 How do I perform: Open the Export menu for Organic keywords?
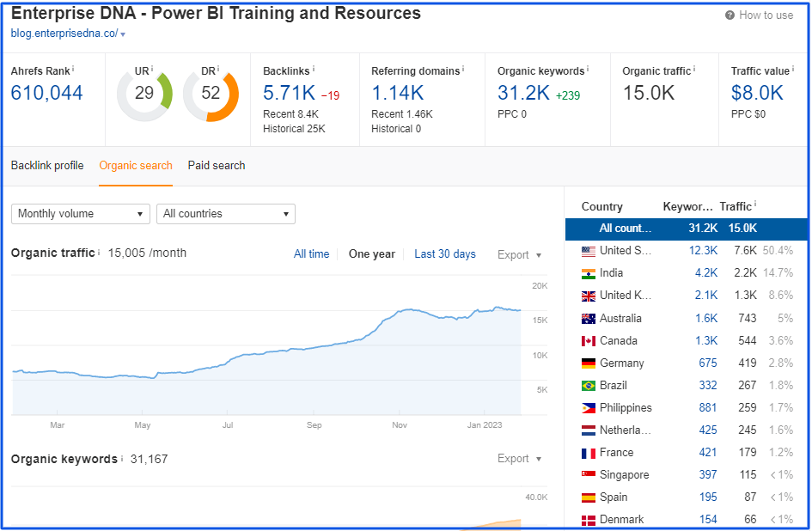pyautogui.click(x=519, y=459)
